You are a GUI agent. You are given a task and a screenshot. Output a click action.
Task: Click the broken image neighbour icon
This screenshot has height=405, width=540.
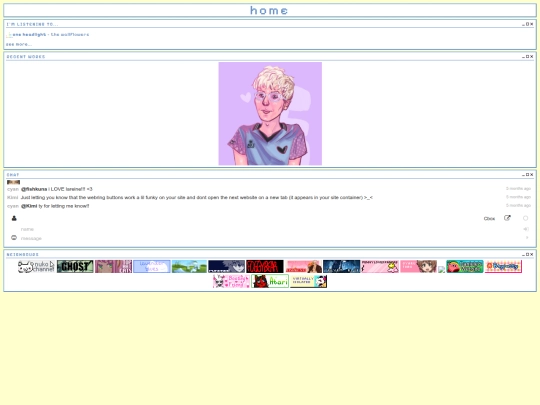point(442,270)
